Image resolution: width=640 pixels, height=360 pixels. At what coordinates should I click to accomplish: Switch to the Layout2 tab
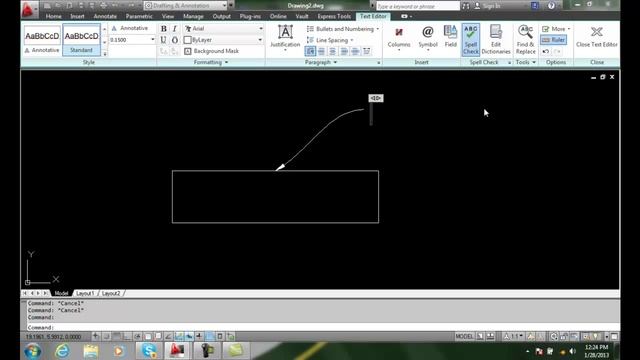(x=111, y=293)
